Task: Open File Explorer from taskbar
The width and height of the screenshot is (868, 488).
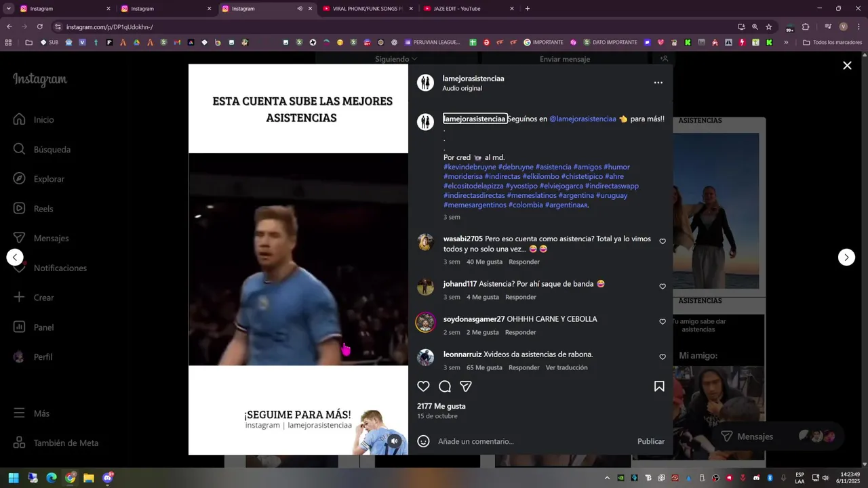Action: coord(89,478)
